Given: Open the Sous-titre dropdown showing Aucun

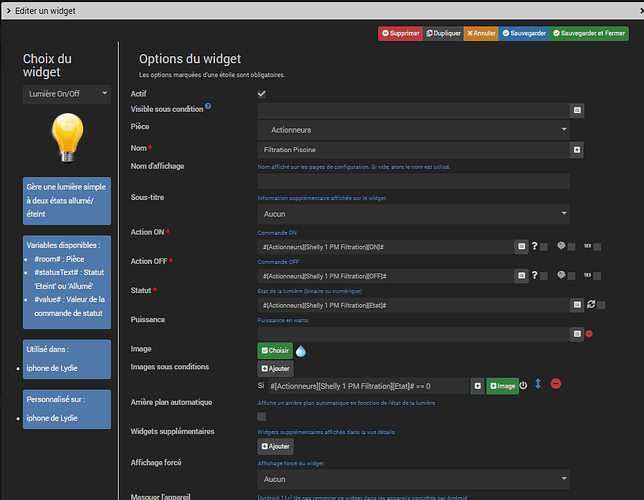Looking at the screenshot, I should click(414, 214).
